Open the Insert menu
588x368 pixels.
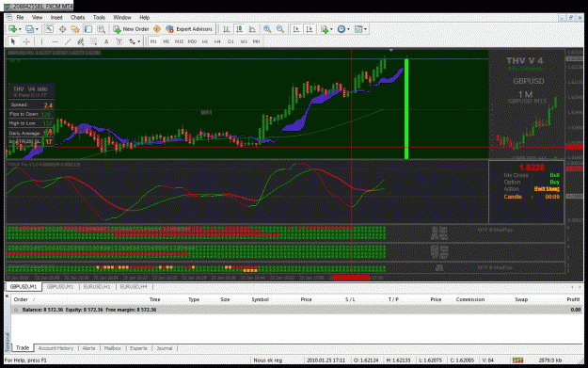click(x=56, y=18)
